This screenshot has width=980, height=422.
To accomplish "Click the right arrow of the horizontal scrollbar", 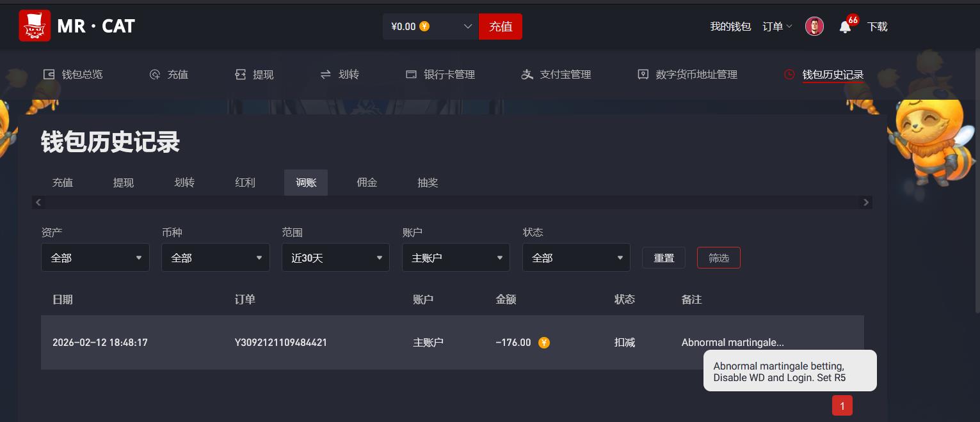I will [x=865, y=202].
